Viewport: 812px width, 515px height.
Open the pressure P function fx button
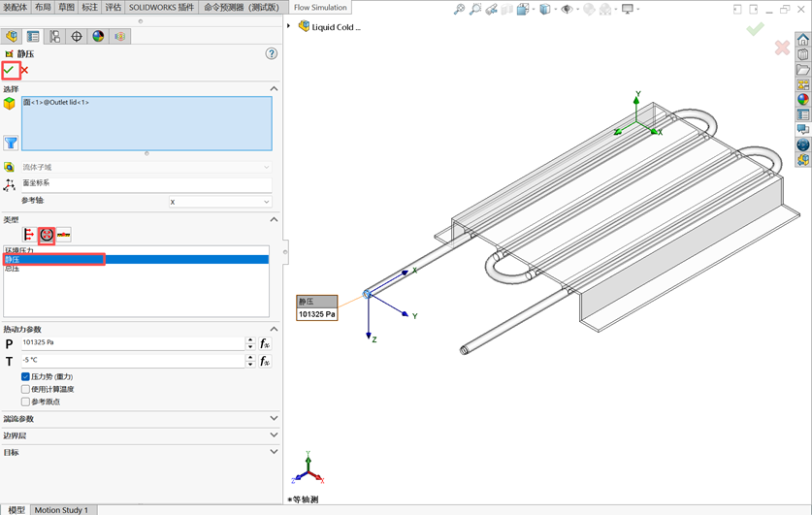coord(265,343)
